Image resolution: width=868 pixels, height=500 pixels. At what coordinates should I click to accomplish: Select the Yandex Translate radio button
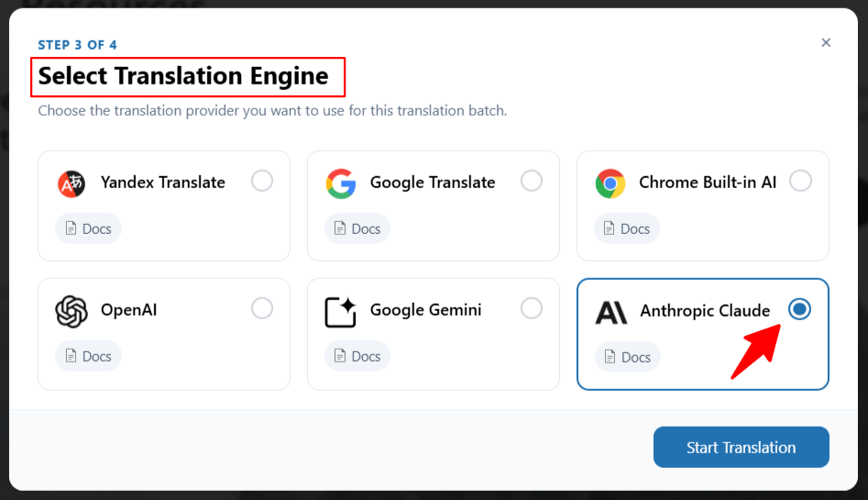click(x=262, y=182)
